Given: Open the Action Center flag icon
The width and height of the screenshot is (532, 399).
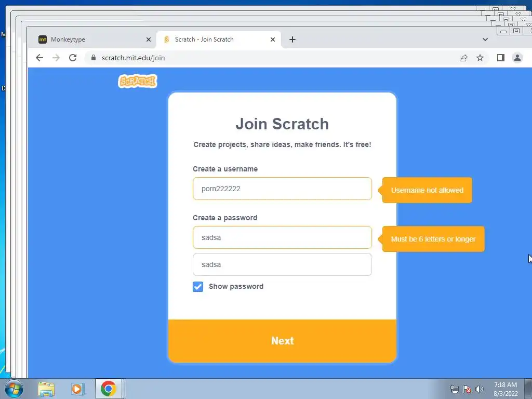Looking at the screenshot, I should [467, 389].
